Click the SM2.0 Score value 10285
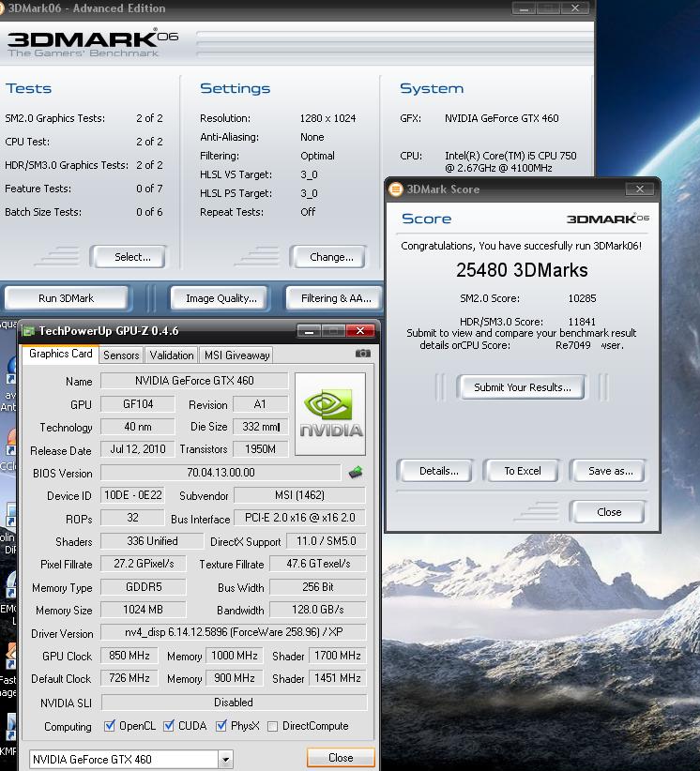Image resolution: width=700 pixels, height=771 pixels. coord(582,298)
